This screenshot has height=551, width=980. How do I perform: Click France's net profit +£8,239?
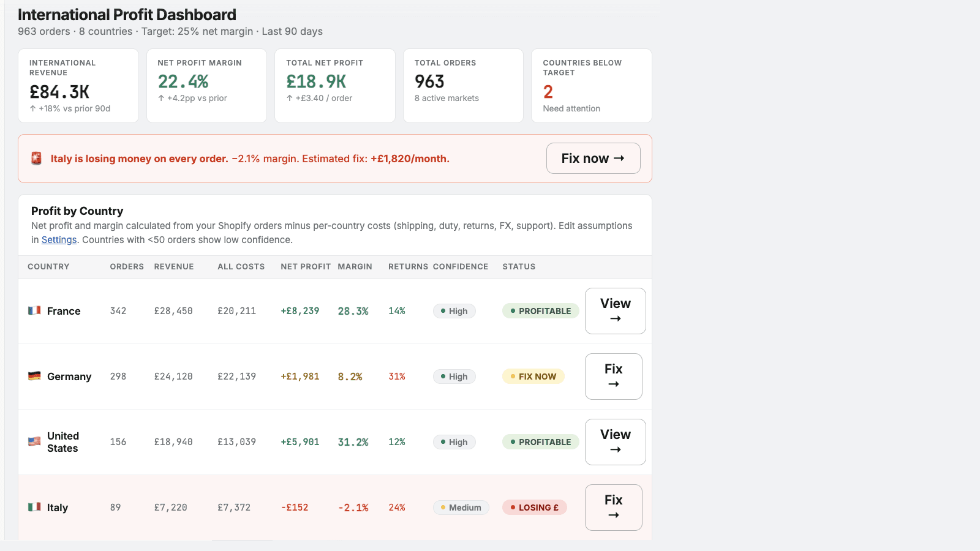click(300, 311)
